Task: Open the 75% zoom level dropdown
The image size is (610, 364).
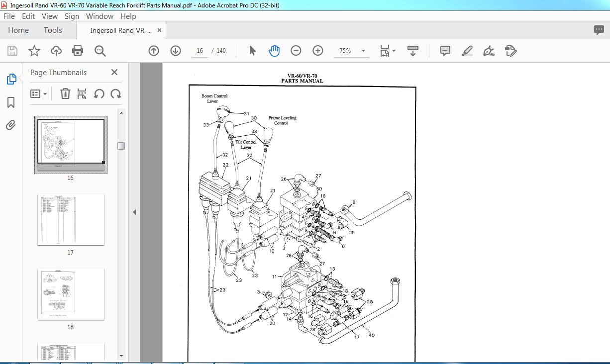Action: tap(363, 51)
